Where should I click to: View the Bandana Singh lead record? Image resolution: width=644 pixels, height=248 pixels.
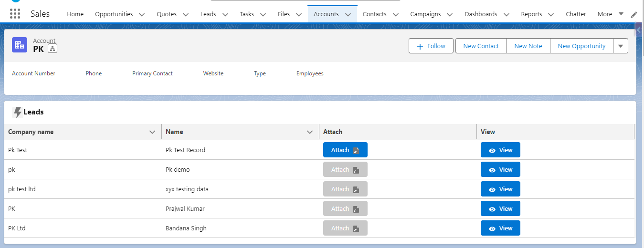click(x=500, y=228)
